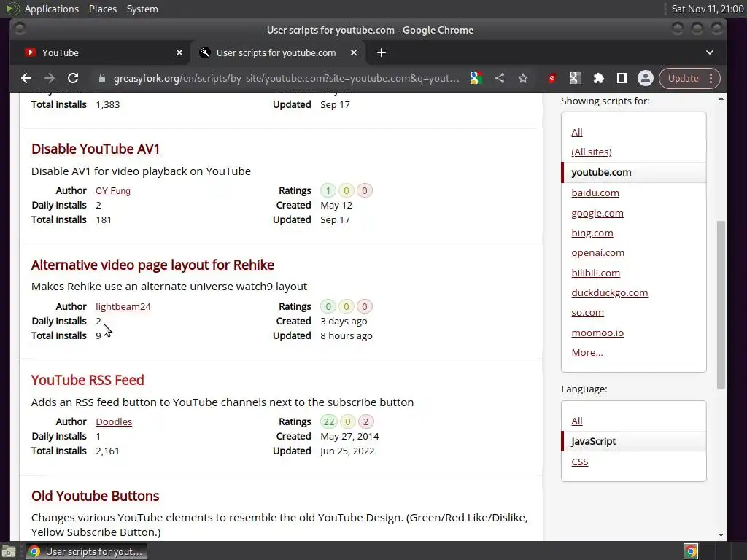Screen dimensions: 747x560
Task: Click the Applications menu logo icon
Action: tap(12, 9)
